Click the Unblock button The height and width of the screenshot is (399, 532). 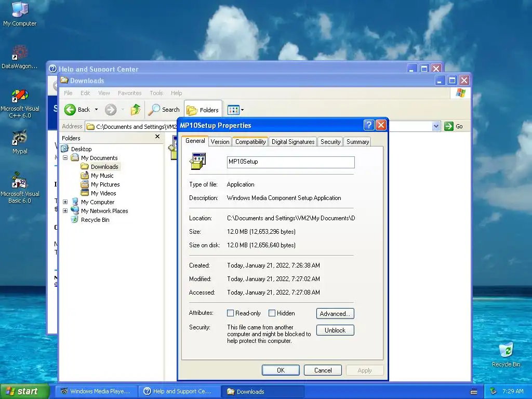click(335, 330)
